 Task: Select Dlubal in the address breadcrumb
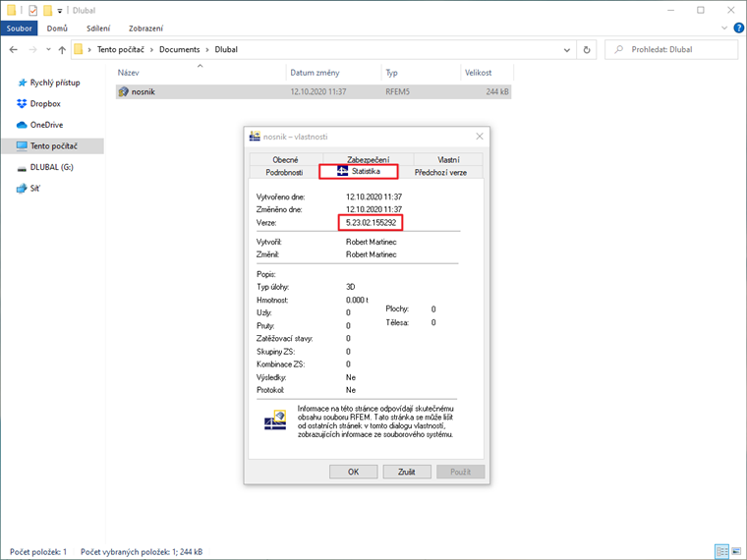(x=226, y=49)
